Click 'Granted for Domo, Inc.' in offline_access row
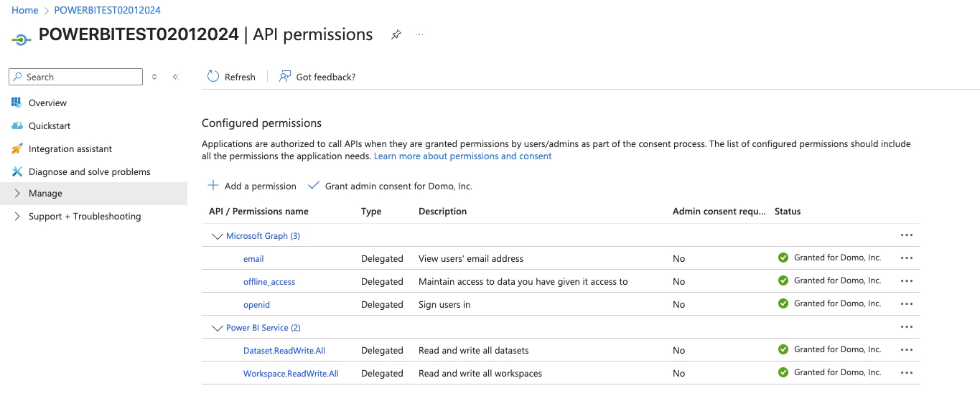The height and width of the screenshot is (406, 980). 837,280
